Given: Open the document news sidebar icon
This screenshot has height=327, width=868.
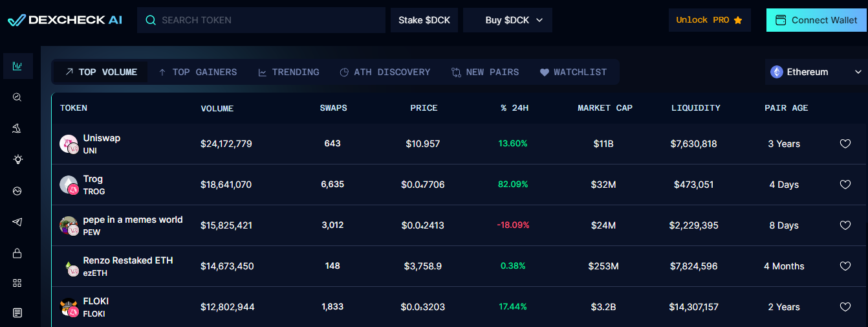Looking at the screenshot, I should [x=17, y=313].
